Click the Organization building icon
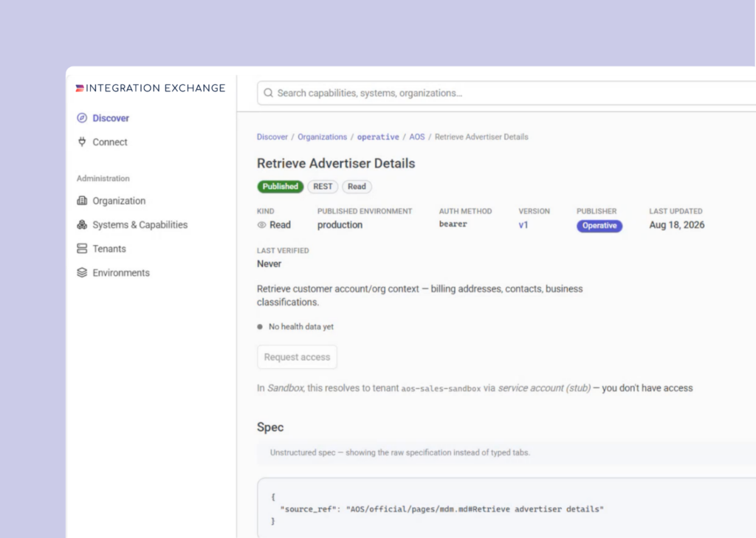756x538 pixels. 82,201
